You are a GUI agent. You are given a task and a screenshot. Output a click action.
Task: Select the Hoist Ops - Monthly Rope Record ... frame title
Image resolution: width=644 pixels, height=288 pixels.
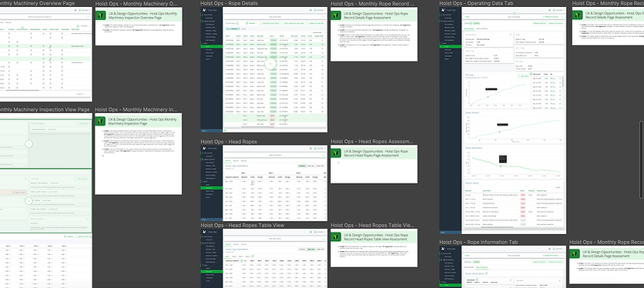[x=372, y=4]
